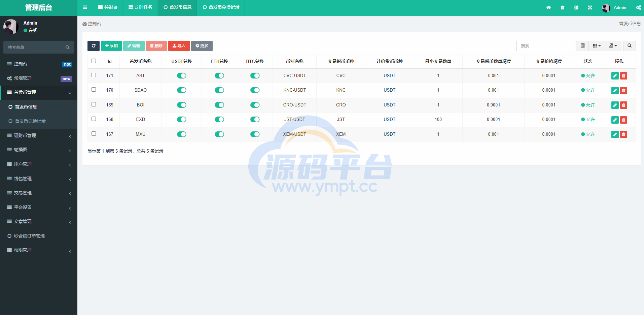Screen dimensions: 644x315
Task: Click the 更多 button
Action: tap(202, 46)
